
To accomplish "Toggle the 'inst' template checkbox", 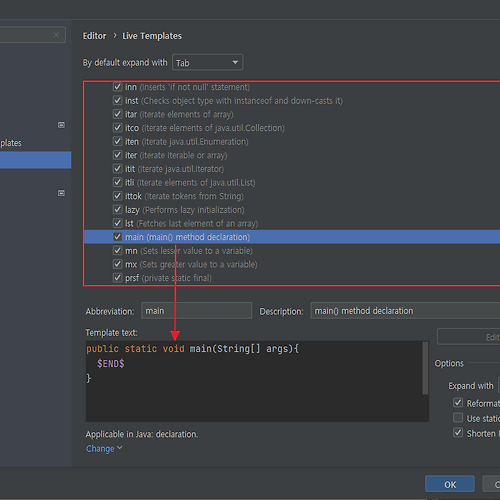I will coord(117,100).
